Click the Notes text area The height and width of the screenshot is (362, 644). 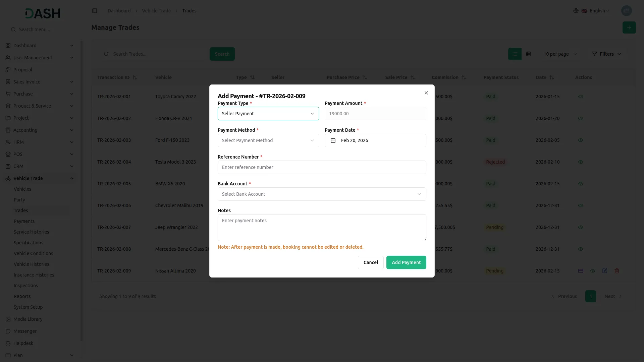tap(321, 227)
